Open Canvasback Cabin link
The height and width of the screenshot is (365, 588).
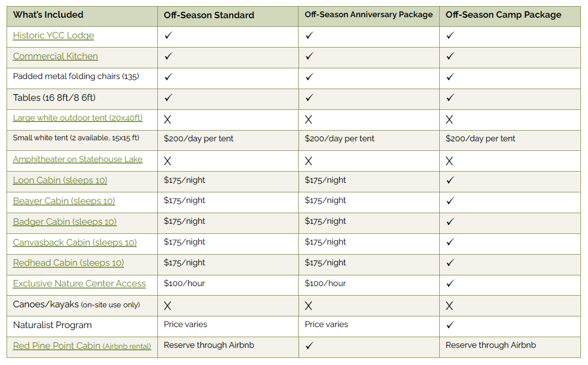coord(75,242)
